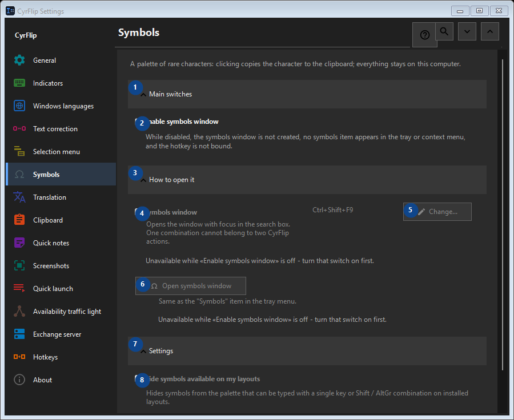Click the down arrow button in header
Image resolution: width=514 pixels, height=420 pixels.
click(467, 31)
